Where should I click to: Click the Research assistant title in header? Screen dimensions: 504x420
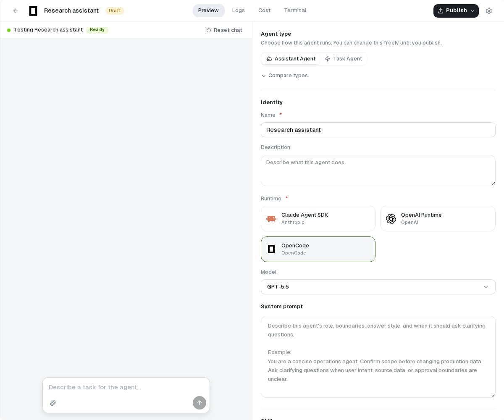[71, 11]
